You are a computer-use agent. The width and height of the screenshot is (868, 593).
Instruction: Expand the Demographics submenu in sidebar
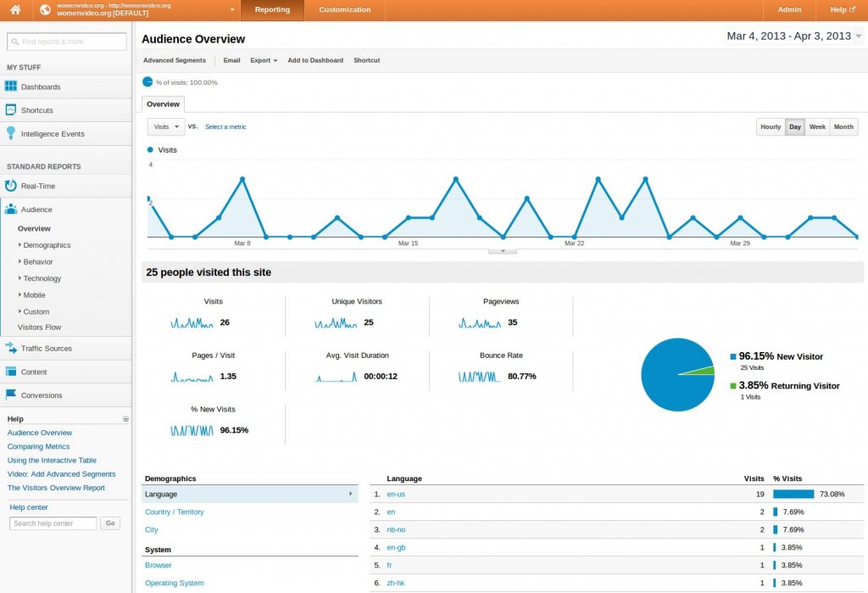click(x=47, y=245)
